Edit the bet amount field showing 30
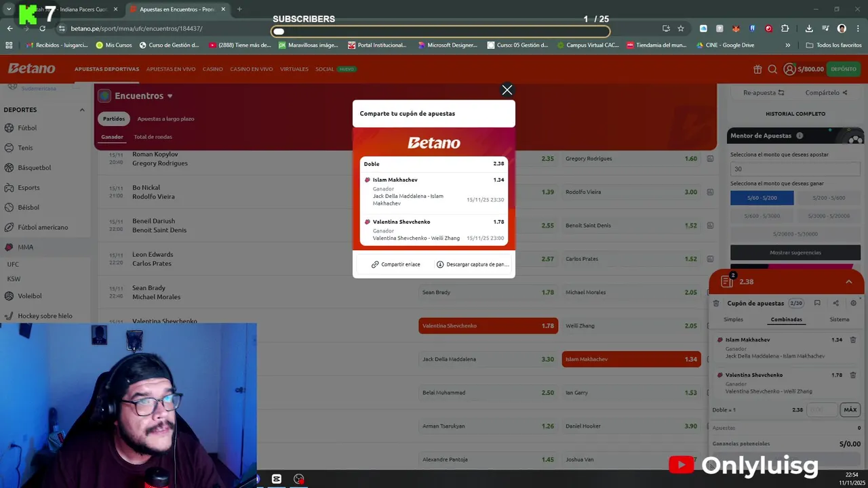Viewport: 868px width, 488px height. click(795, 169)
